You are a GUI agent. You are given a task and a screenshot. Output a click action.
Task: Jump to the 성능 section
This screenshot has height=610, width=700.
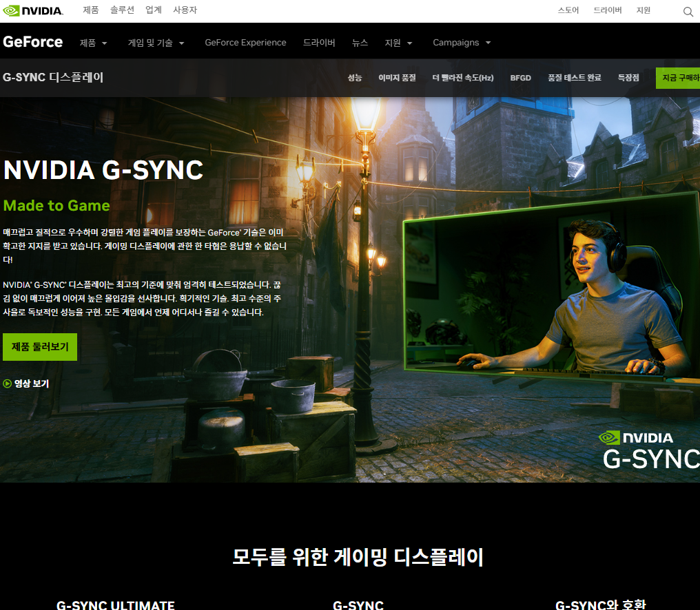click(354, 78)
